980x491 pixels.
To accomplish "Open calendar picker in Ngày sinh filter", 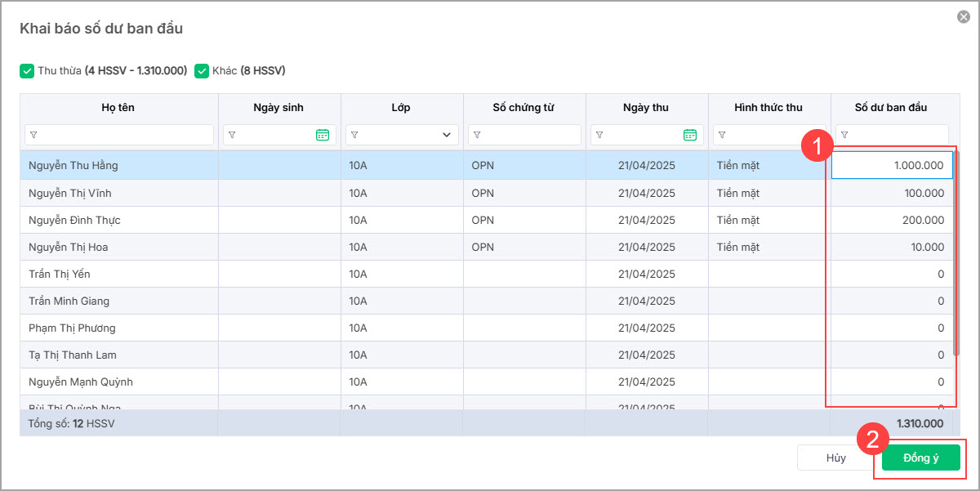I will (323, 135).
